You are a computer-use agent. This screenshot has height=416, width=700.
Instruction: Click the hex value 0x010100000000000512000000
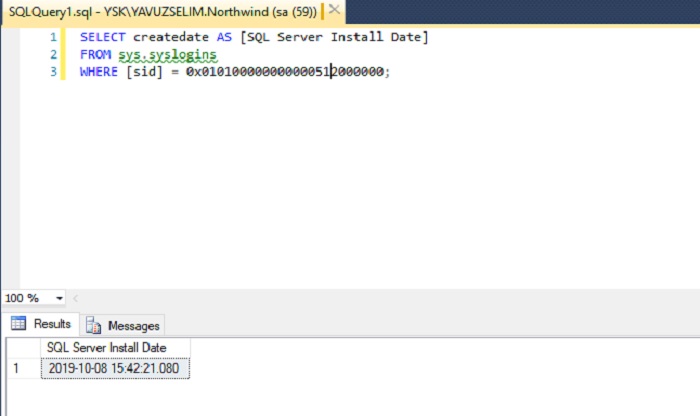tap(285, 72)
